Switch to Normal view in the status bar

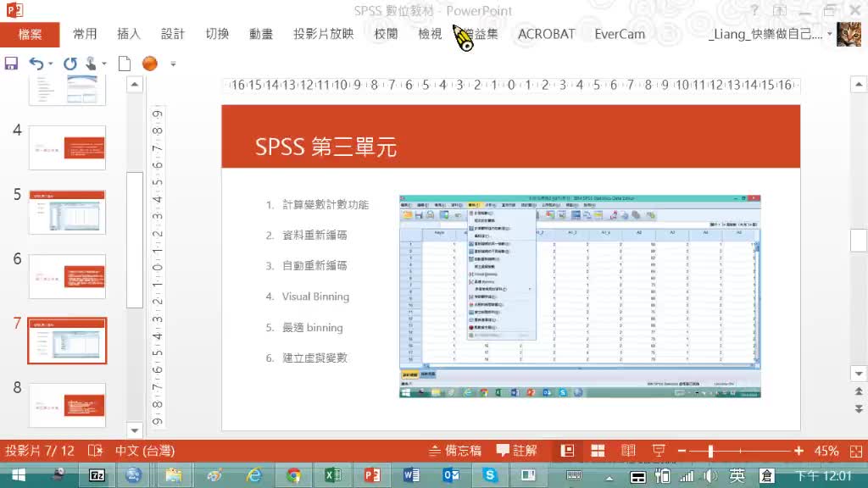pyautogui.click(x=567, y=451)
